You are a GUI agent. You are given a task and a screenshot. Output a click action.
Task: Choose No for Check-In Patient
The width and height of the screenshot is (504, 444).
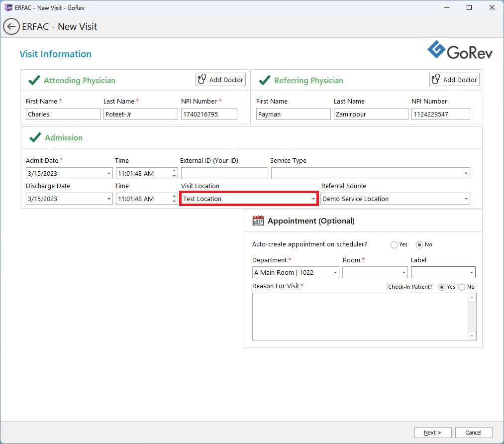(x=462, y=287)
